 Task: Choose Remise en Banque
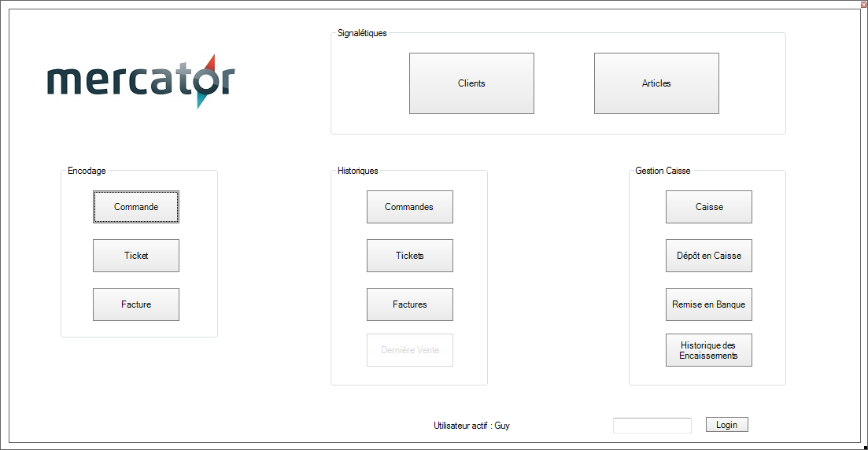pos(708,304)
